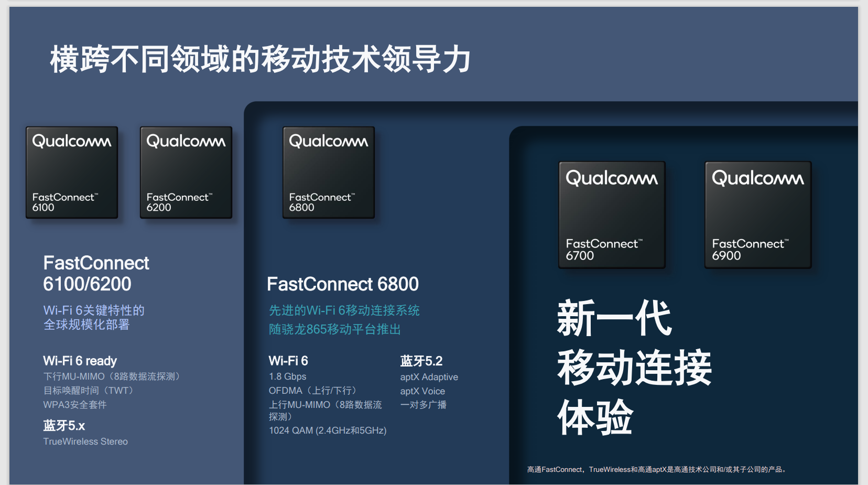The image size is (868, 485).
Task: Click the FastConnect 6800 heading
Action: (x=343, y=284)
